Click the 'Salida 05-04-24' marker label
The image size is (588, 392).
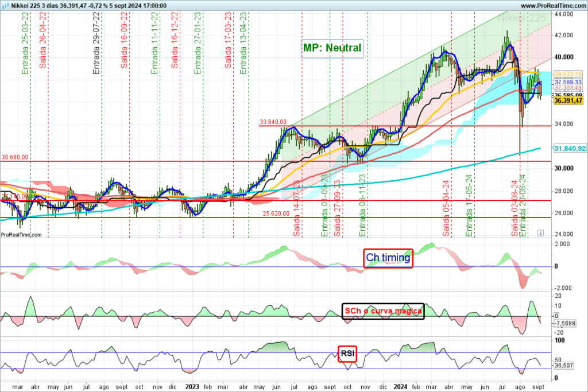pos(446,208)
